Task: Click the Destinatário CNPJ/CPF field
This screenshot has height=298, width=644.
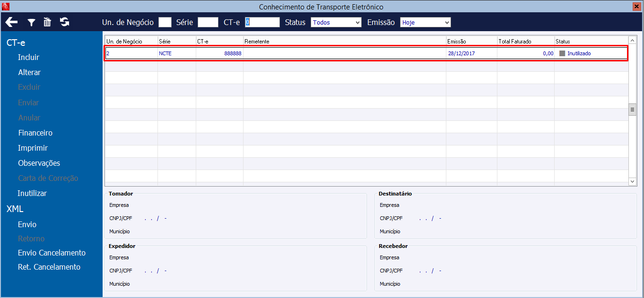Action: (x=430, y=218)
